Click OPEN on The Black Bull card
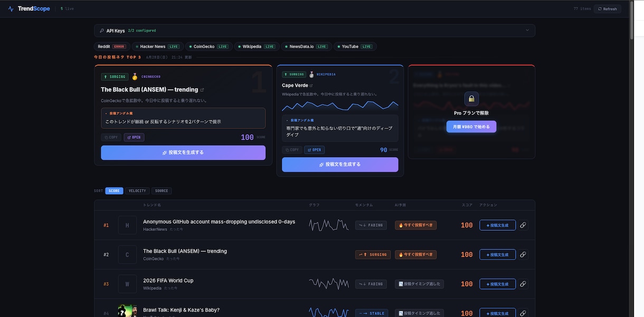The height and width of the screenshot is (317, 644). pyautogui.click(x=134, y=137)
